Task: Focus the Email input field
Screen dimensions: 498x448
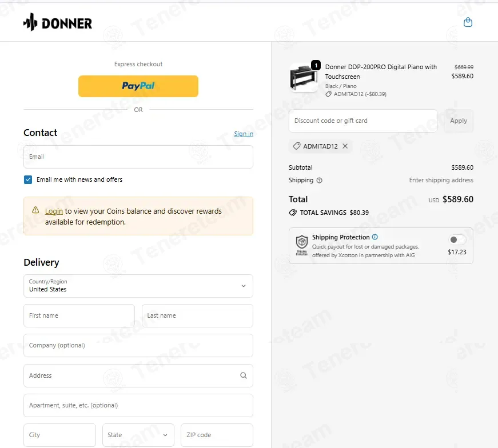Action: point(138,157)
